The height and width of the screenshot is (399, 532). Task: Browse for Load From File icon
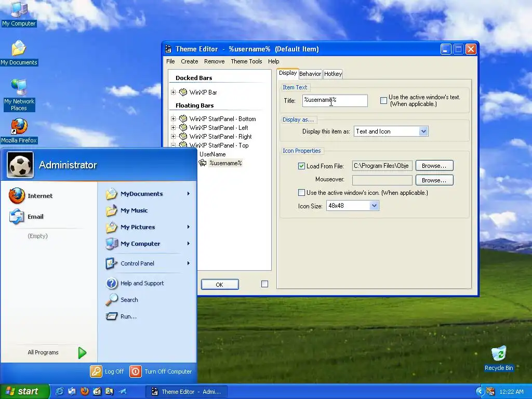(434, 166)
